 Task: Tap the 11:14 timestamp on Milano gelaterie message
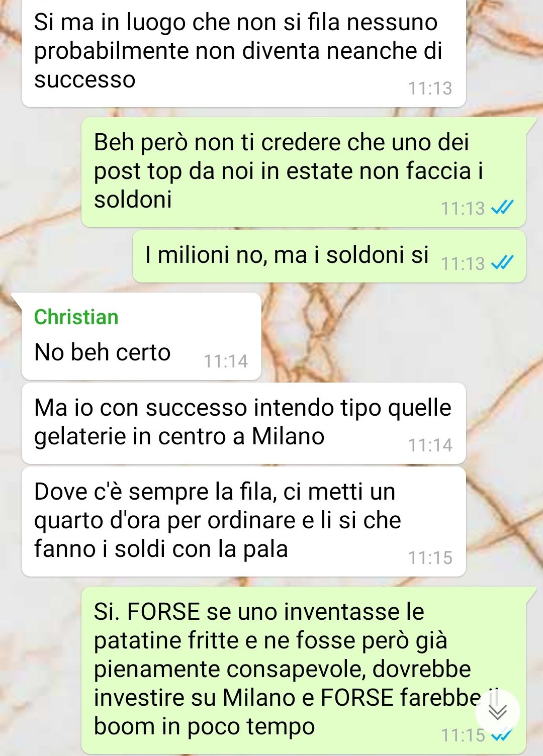(x=430, y=445)
